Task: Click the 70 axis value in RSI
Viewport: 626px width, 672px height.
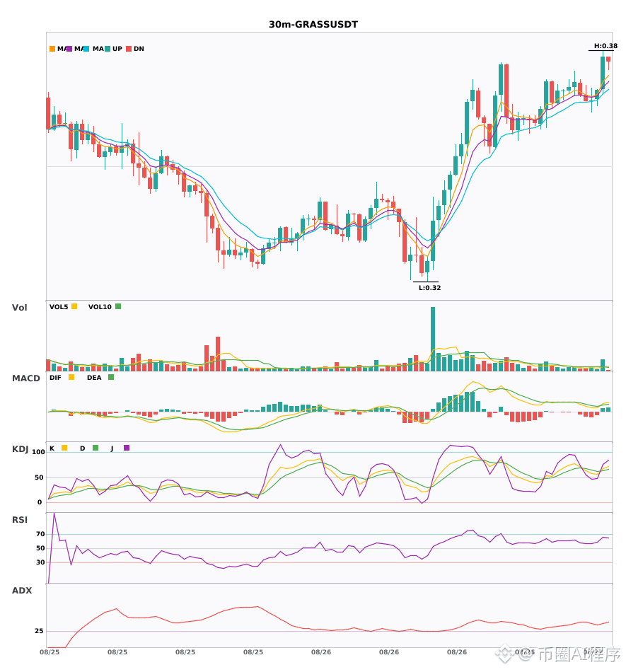Action: (x=40, y=534)
